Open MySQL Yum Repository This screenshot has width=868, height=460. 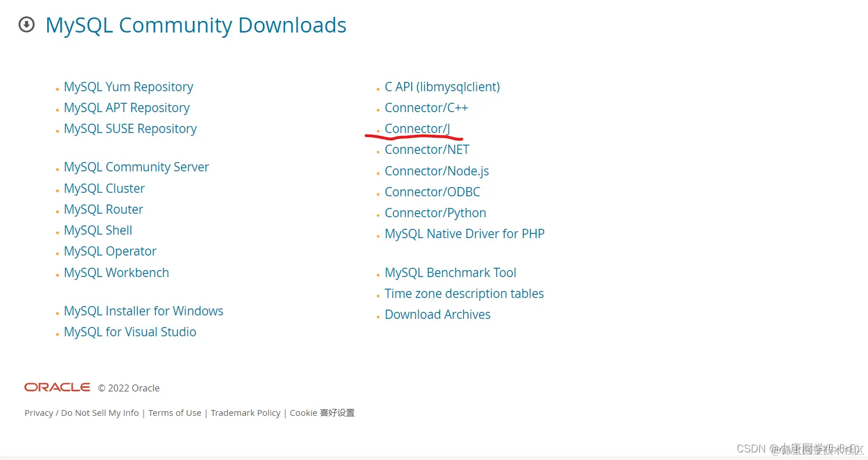click(x=128, y=87)
